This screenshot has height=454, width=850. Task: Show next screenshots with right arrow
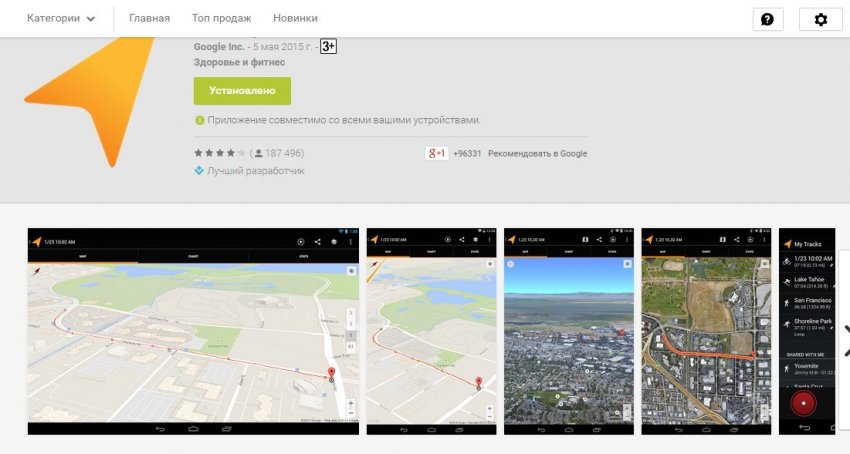[844, 340]
